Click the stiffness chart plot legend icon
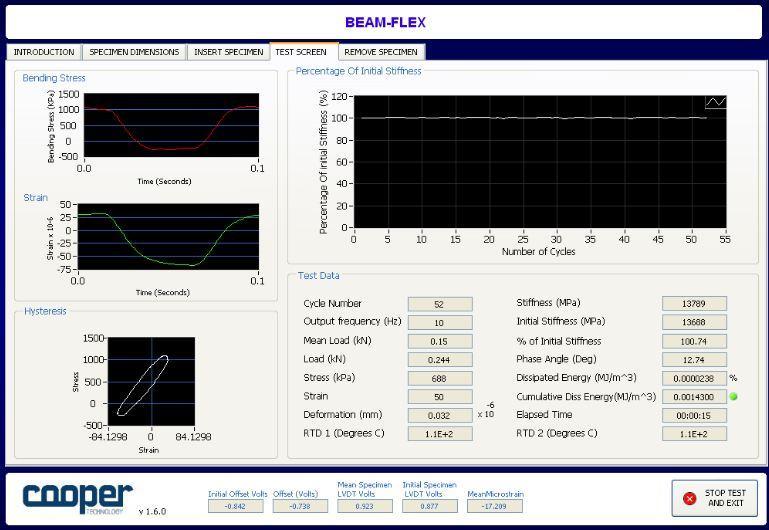The width and height of the screenshot is (769, 530). [716, 102]
